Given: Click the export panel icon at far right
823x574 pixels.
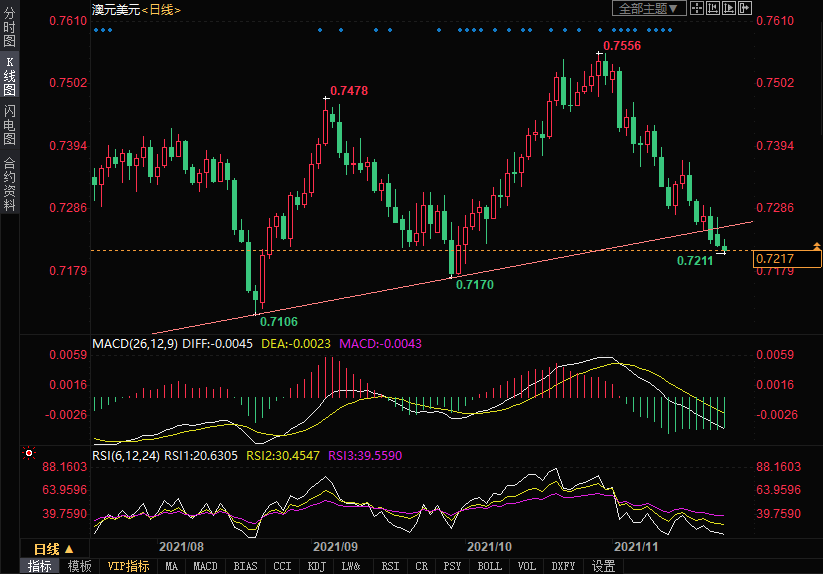Looking at the screenshot, I should (x=744, y=8).
